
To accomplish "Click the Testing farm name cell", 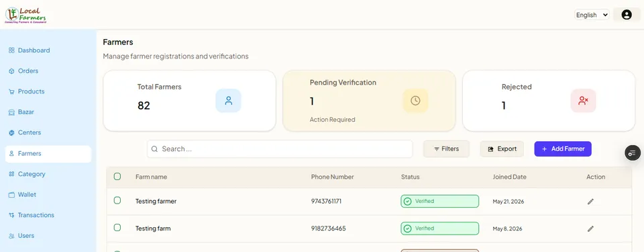I will tap(153, 228).
